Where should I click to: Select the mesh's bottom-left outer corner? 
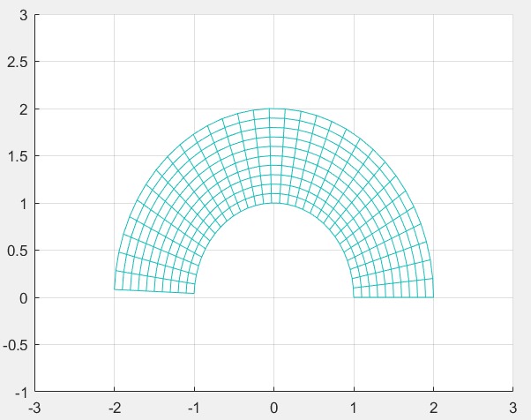(114, 289)
